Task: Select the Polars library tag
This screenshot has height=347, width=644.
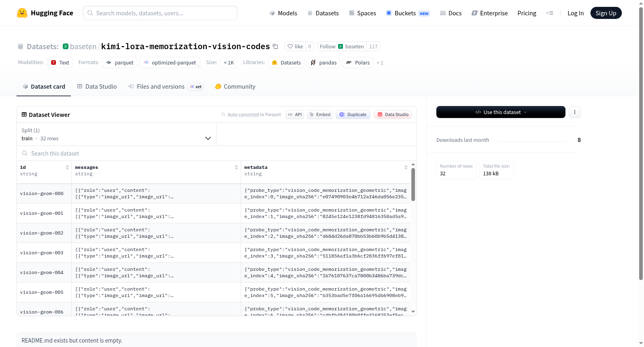Action: (358, 62)
